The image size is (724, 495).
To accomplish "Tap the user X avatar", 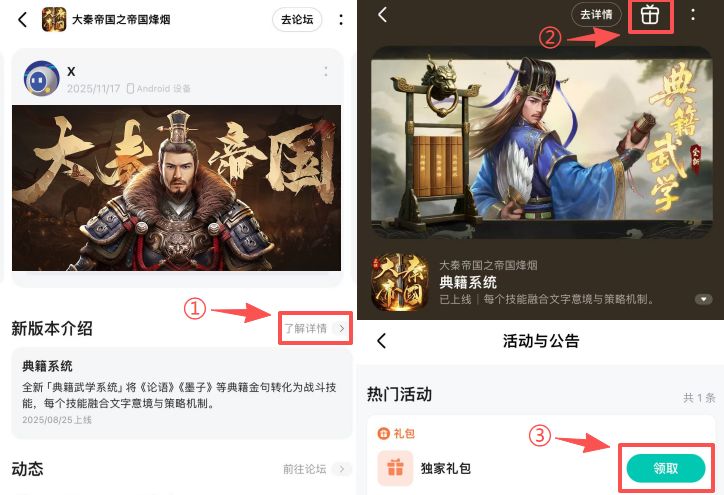I will 42,78.
